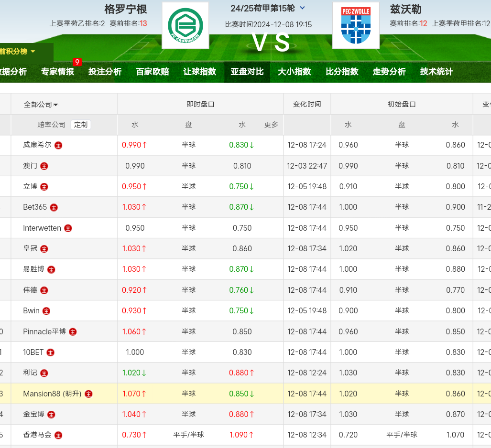Click the 变化时间 column header
Viewport: 491px width, 448px height.
pos(307,104)
